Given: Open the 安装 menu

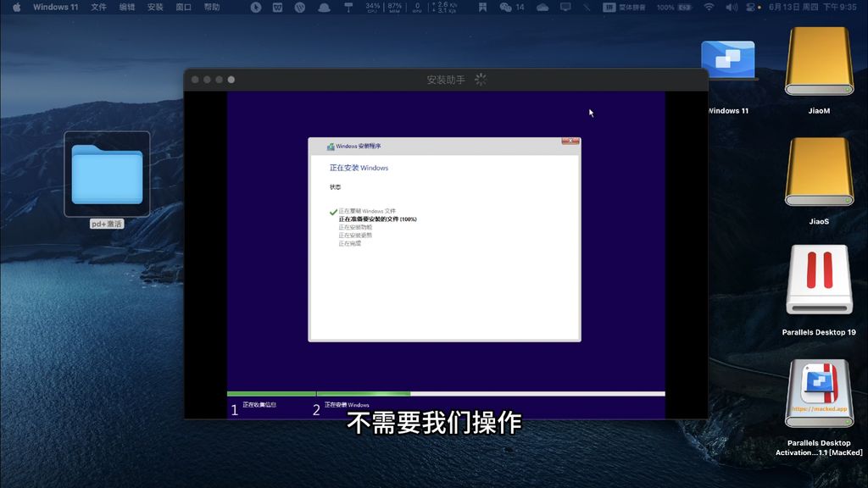Looking at the screenshot, I should [155, 7].
